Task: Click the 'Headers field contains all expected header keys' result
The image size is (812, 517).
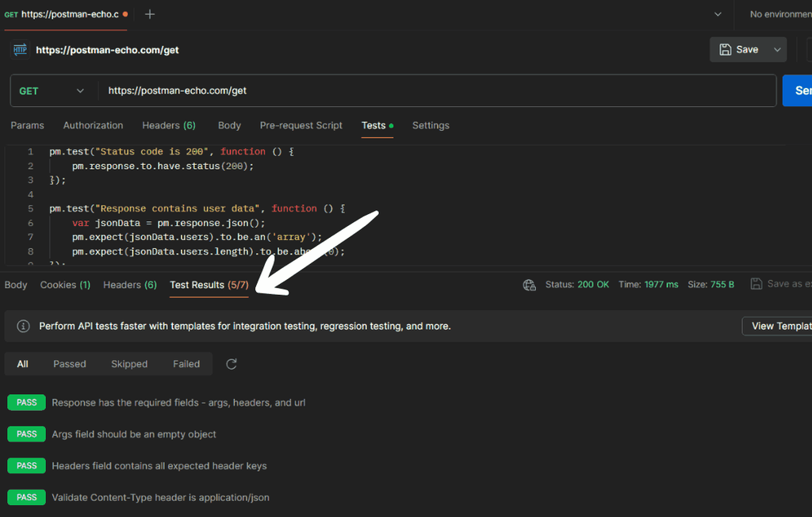Action: click(x=159, y=465)
